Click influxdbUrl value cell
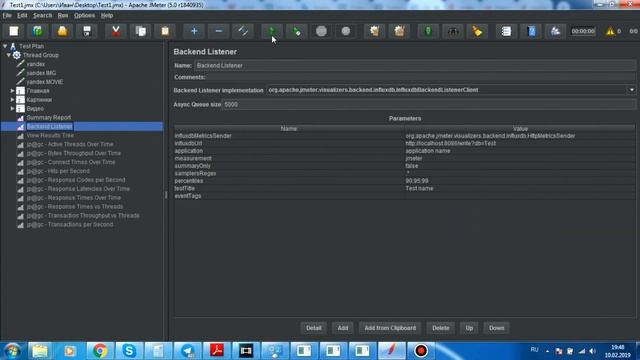 coord(519,143)
